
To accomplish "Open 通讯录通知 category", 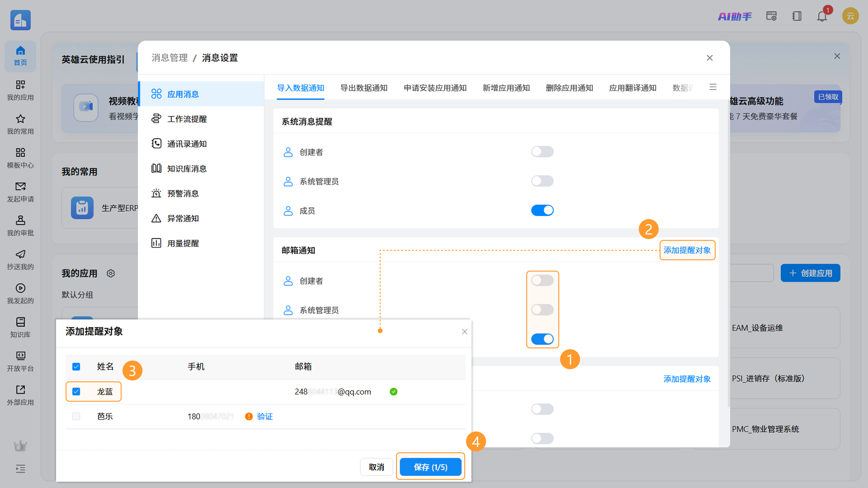I will [x=201, y=144].
